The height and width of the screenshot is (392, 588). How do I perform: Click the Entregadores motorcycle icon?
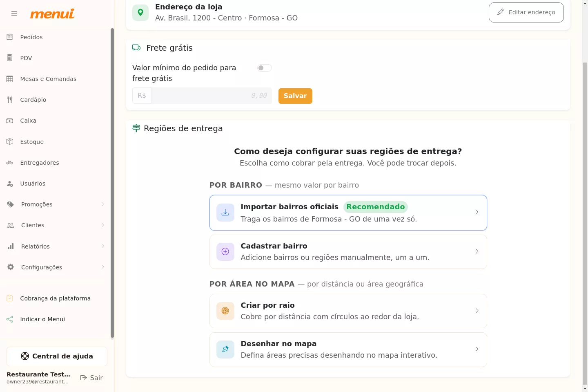coord(10,163)
